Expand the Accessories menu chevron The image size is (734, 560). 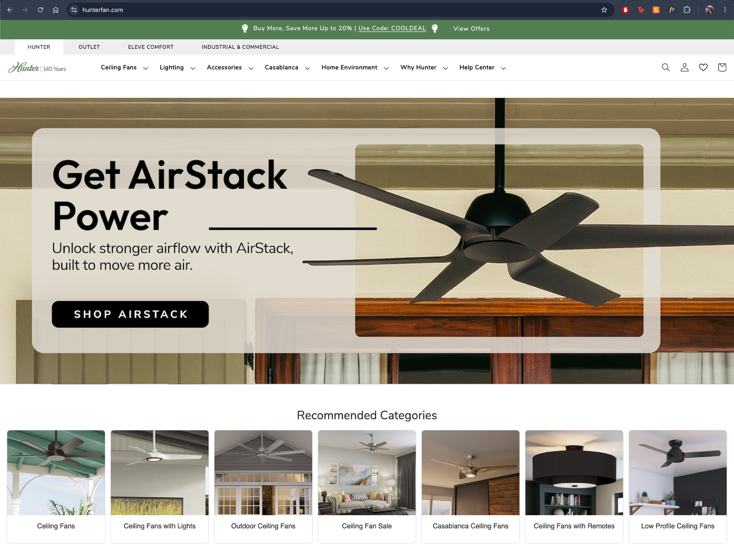(250, 68)
